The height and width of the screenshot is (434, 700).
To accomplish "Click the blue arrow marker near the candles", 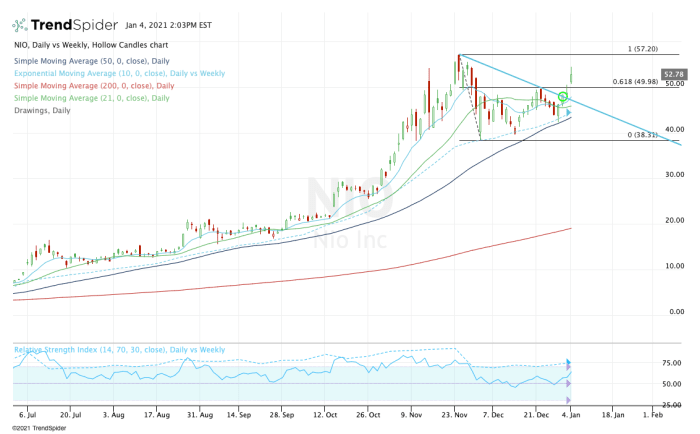I will click(568, 112).
